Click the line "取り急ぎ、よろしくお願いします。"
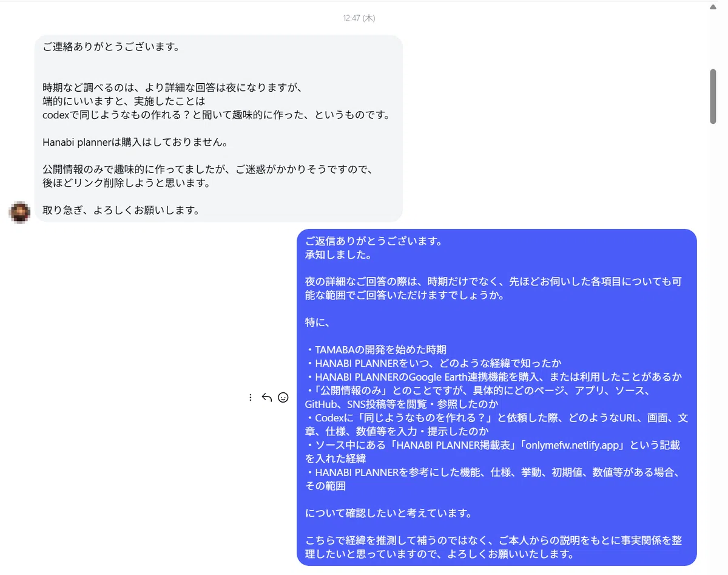 pos(121,211)
